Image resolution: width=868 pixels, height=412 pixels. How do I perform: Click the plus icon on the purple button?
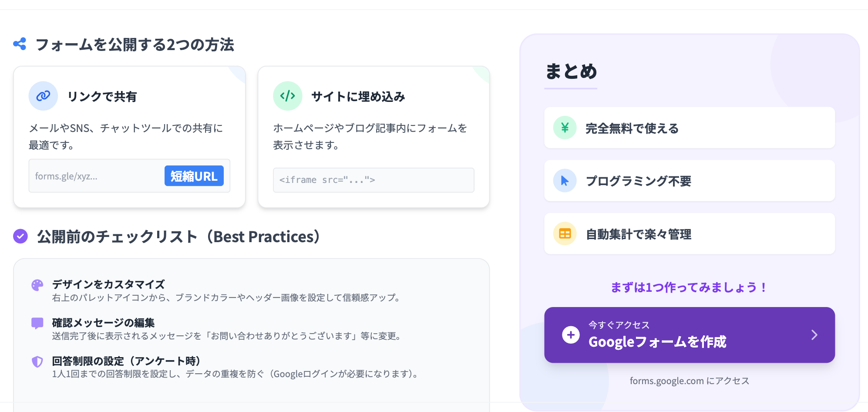571,335
